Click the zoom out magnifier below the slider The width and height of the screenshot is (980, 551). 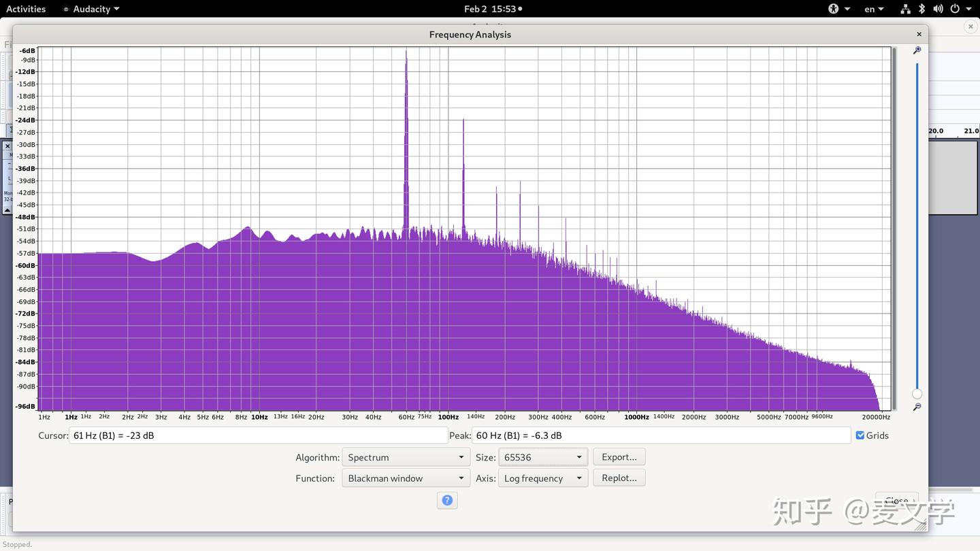point(917,407)
